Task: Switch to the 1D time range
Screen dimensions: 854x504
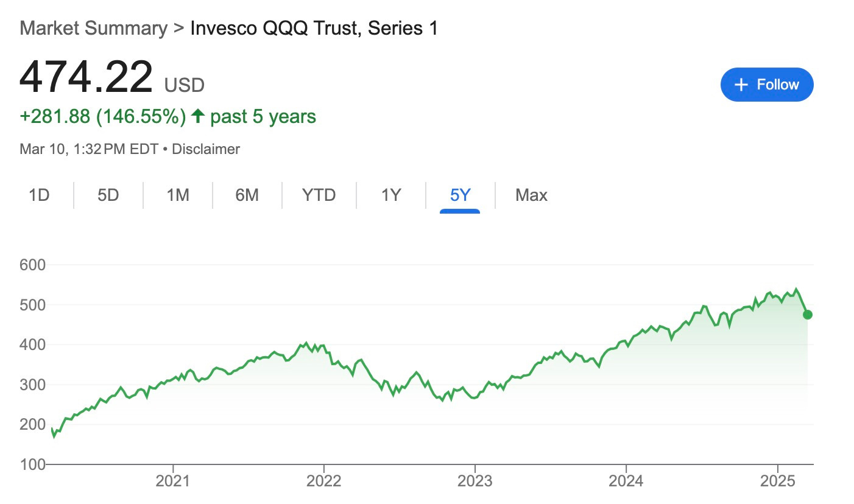Action: point(39,195)
